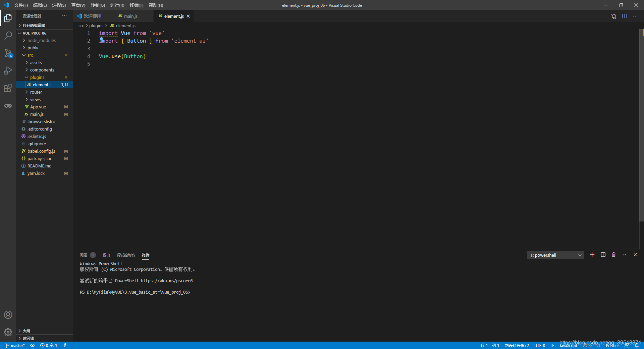Open the Accounts menu icon
Viewport: 644px width, 349px height.
tap(8, 315)
